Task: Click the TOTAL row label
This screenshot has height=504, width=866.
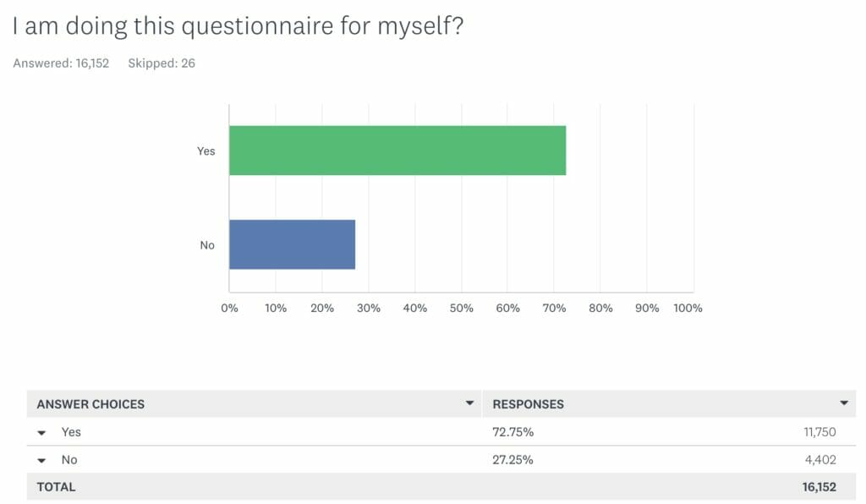Action: pos(56,487)
